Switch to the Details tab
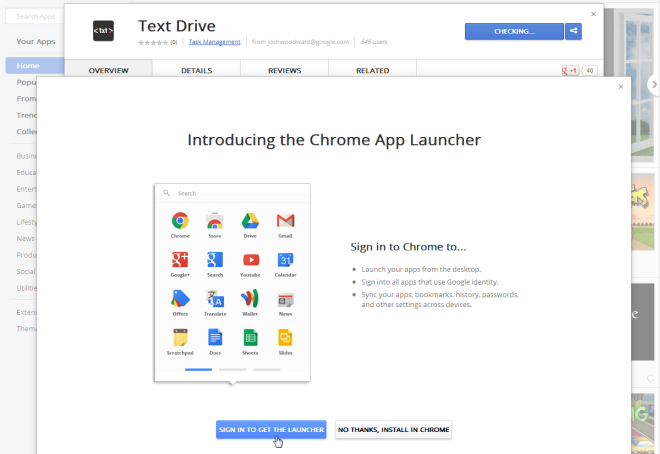 197,70
